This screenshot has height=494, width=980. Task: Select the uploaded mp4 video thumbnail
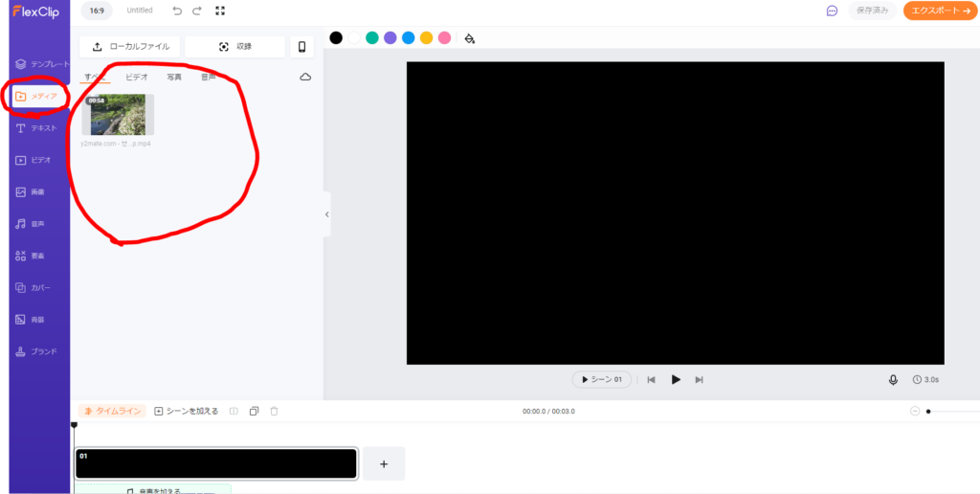pyautogui.click(x=118, y=115)
